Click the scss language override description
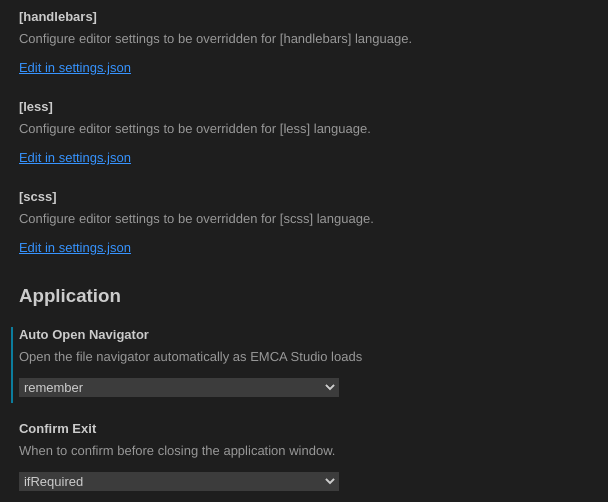This screenshot has width=608, height=502. tap(196, 219)
